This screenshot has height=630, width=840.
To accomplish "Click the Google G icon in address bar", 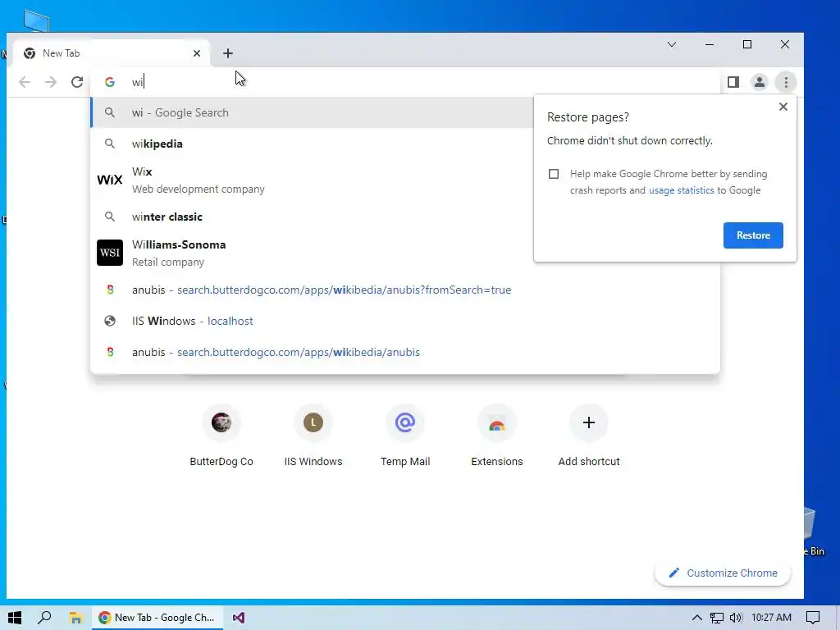I will 110,82.
